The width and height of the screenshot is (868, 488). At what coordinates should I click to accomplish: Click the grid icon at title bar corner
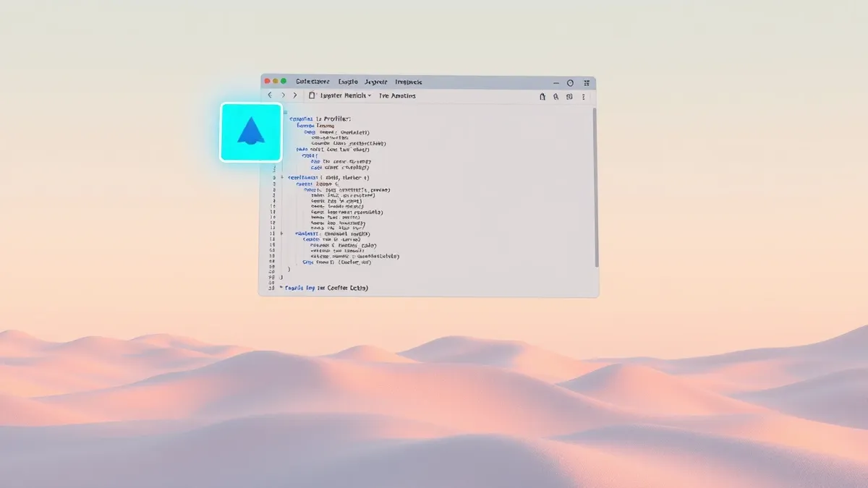coord(587,83)
